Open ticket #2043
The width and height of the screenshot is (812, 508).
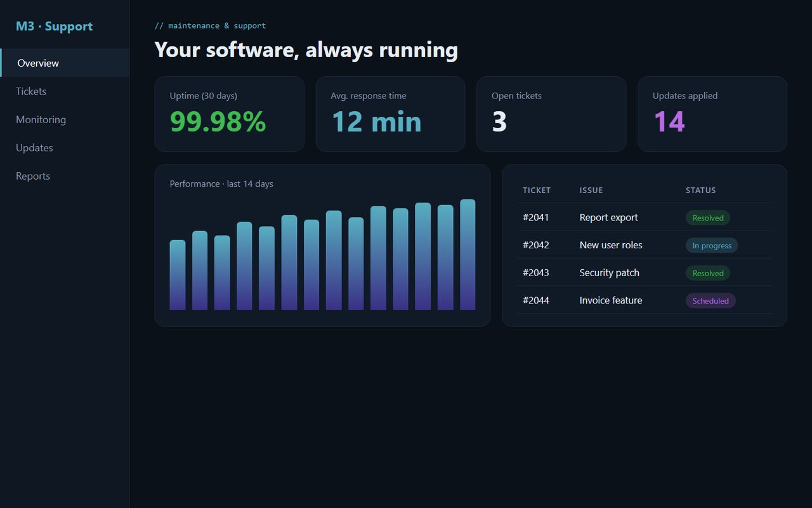point(536,272)
